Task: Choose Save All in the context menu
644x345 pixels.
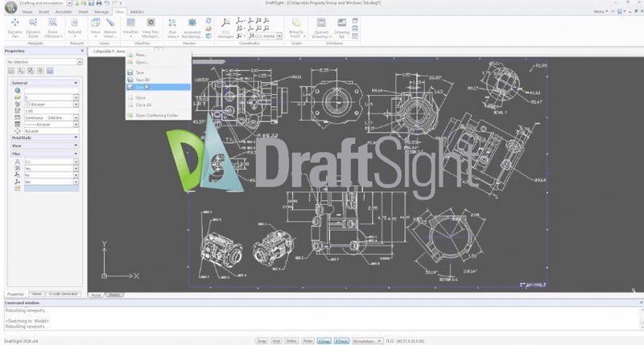Action: [158, 80]
